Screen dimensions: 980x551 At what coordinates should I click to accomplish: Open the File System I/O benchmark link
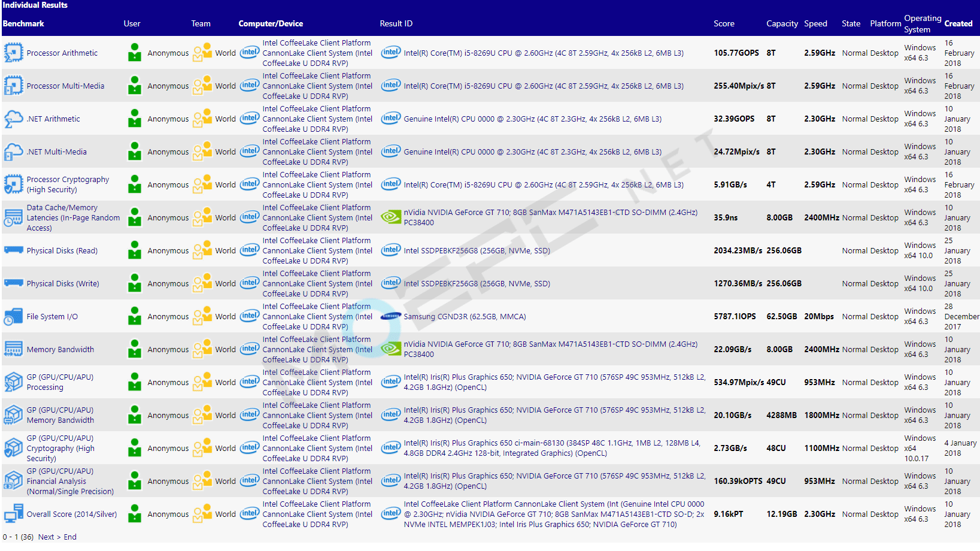[x=52, y=316]
